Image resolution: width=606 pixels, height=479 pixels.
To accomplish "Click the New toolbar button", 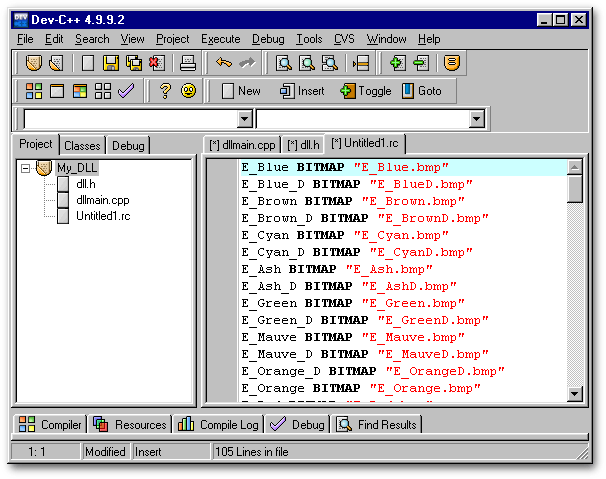I will (240, 91).
